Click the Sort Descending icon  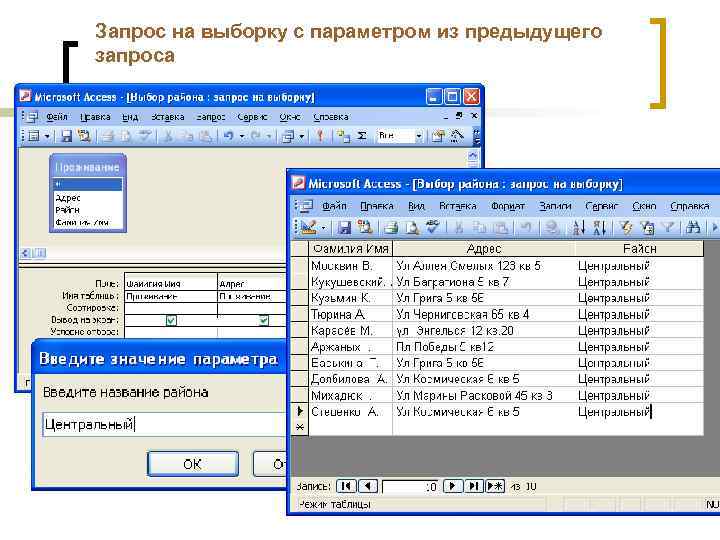tap(599, 227)
